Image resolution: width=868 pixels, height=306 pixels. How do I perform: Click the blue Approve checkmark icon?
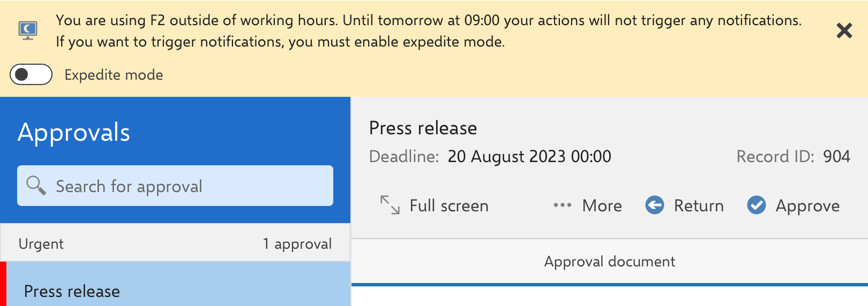pos(756,205)
